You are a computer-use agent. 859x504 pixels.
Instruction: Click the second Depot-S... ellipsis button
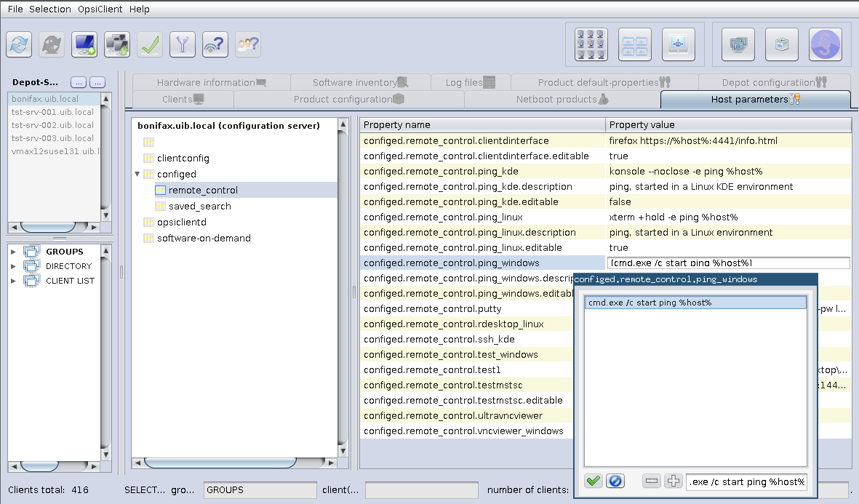97,82
